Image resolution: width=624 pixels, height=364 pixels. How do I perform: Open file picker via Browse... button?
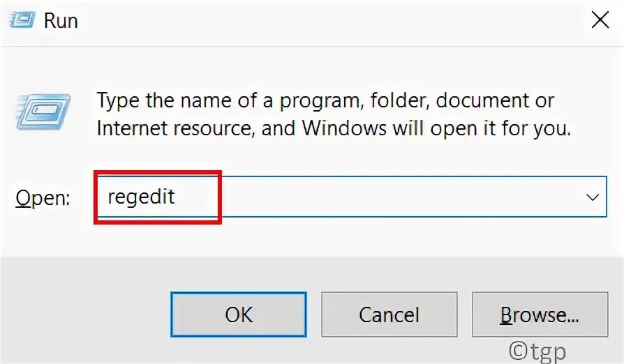pos(540,314)
